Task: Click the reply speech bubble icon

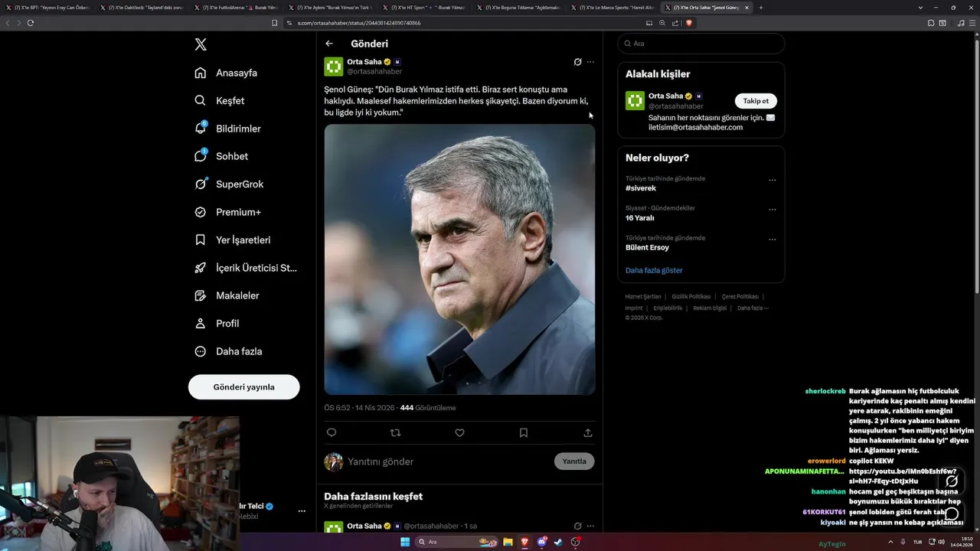Action: [x=332, y=432]
